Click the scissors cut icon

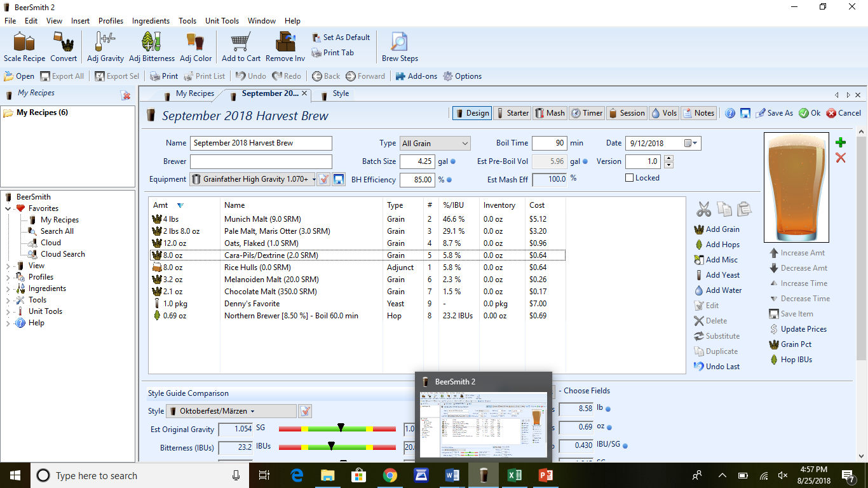point(703,208)
